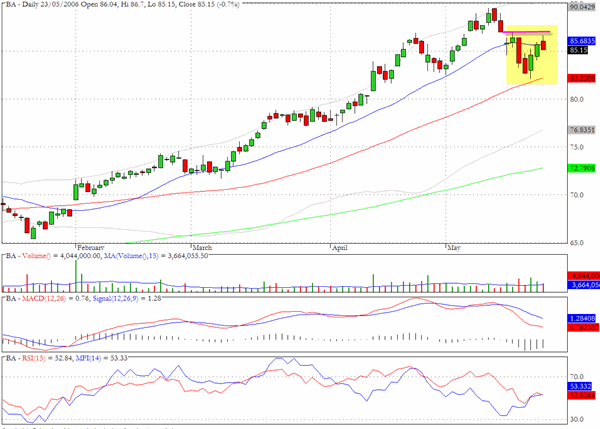The image size is (600, 429).
Task: Click the magenta resistance line in highlighted area
Action: tap(527, 32)
